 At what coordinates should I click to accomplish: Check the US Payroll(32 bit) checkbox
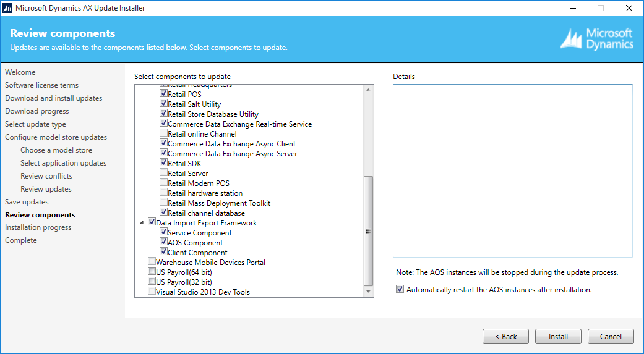(x=152, y=281)
